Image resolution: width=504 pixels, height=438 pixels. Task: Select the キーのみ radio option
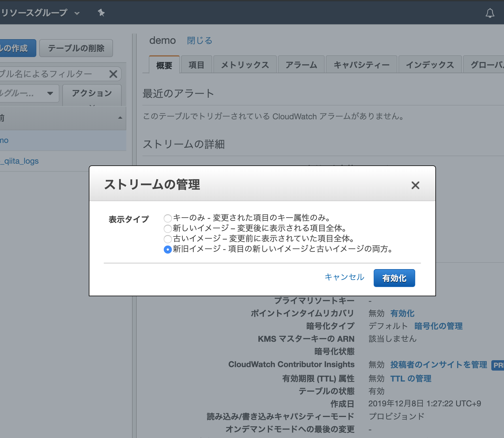(x=168, y=218)
